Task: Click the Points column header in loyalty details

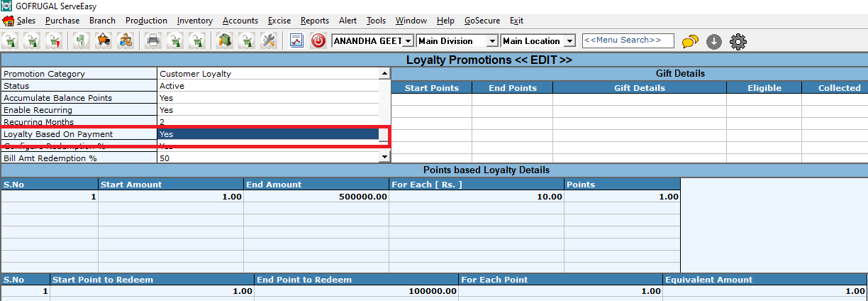Action: [x=622, y=185]
